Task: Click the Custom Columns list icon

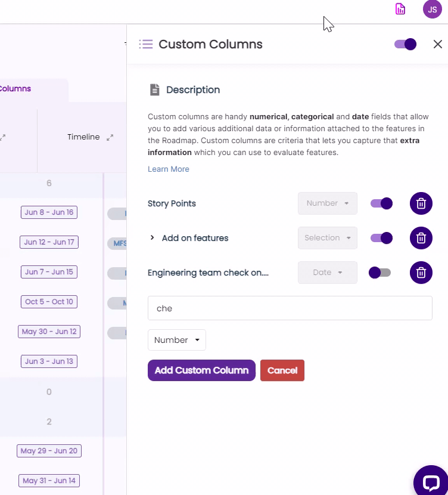Action: point(146,44)
